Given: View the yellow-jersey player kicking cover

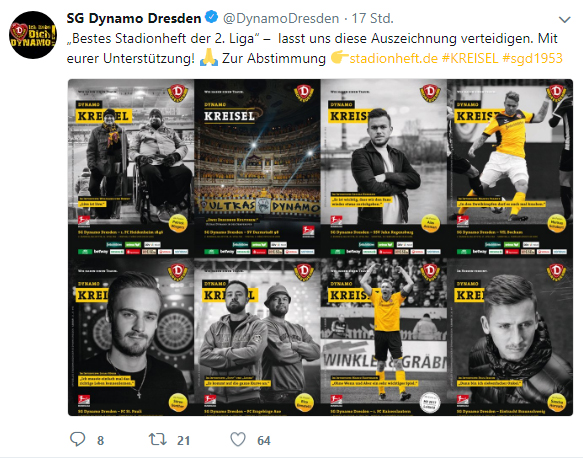Looking at the screenshot, I should [510, 168].
